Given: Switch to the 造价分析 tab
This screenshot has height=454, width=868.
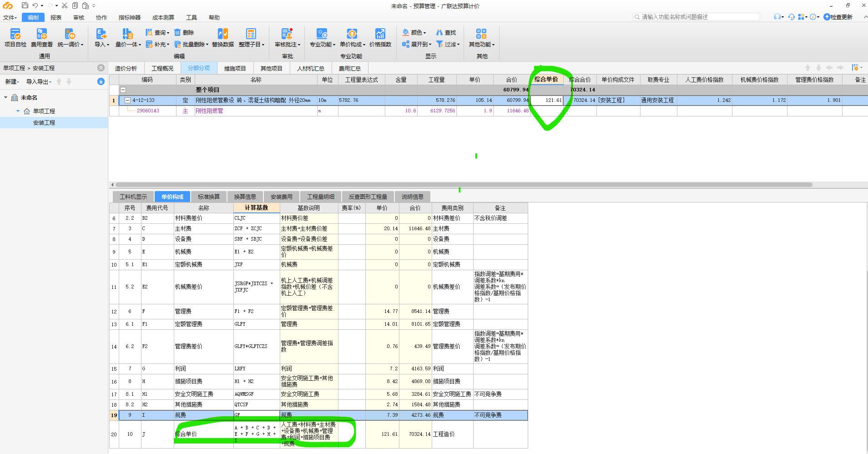Looking at the screenshot, I should 126,68.
